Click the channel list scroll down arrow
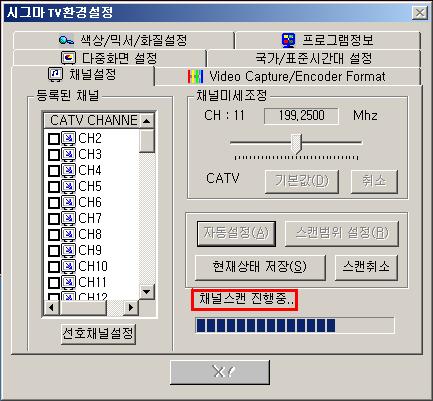This screenshot has height=401, width=433. 147,292
